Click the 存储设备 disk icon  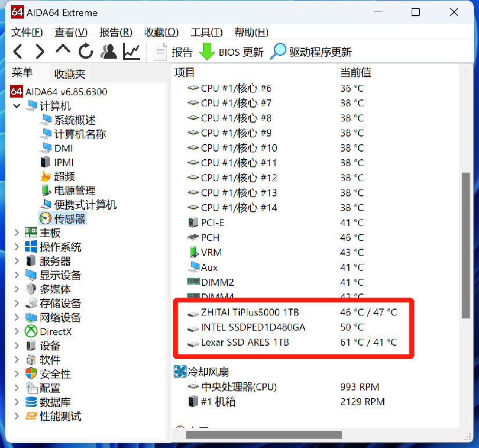(31, 303)
